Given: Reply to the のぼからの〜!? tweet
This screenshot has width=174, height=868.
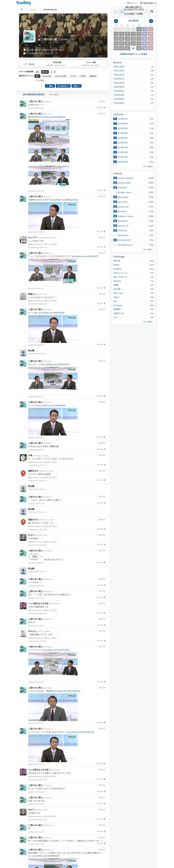Looking at the screenshot, I should point(98,108).
